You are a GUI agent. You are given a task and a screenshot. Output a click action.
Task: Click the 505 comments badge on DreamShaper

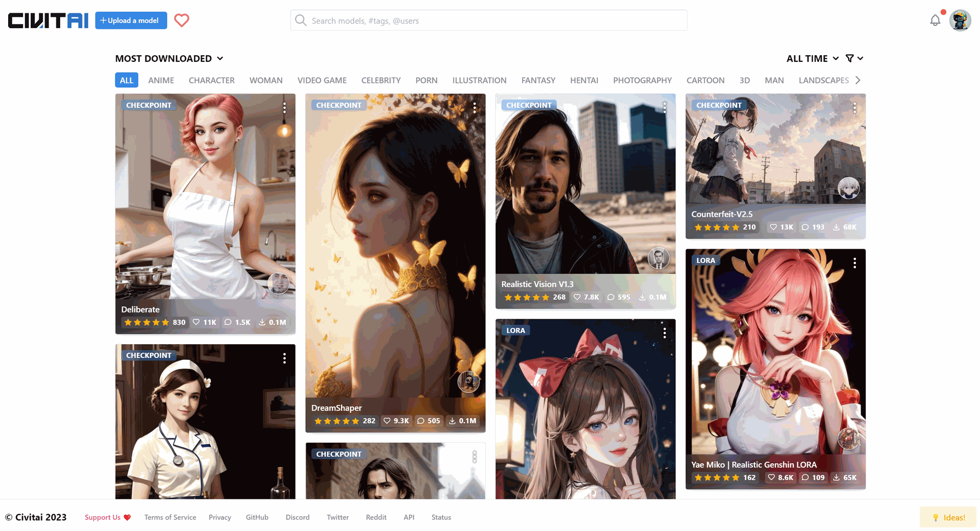(x=428, y=421)
